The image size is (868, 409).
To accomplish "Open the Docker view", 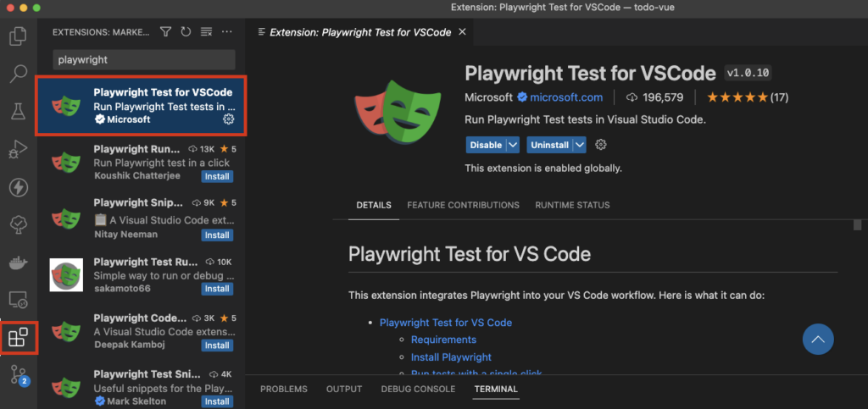I will coord(19,263).
